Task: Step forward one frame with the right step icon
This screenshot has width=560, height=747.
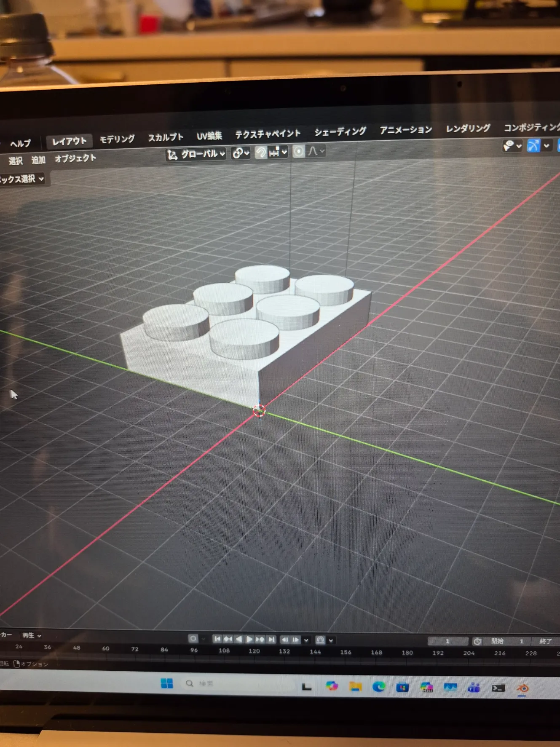Action: click(x=296, y=640)
